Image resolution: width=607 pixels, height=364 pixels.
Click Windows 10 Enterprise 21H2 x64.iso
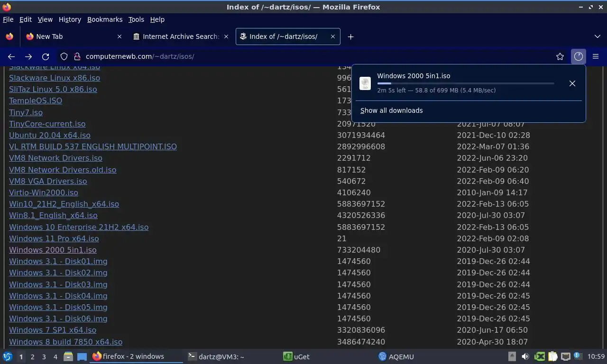79,227
